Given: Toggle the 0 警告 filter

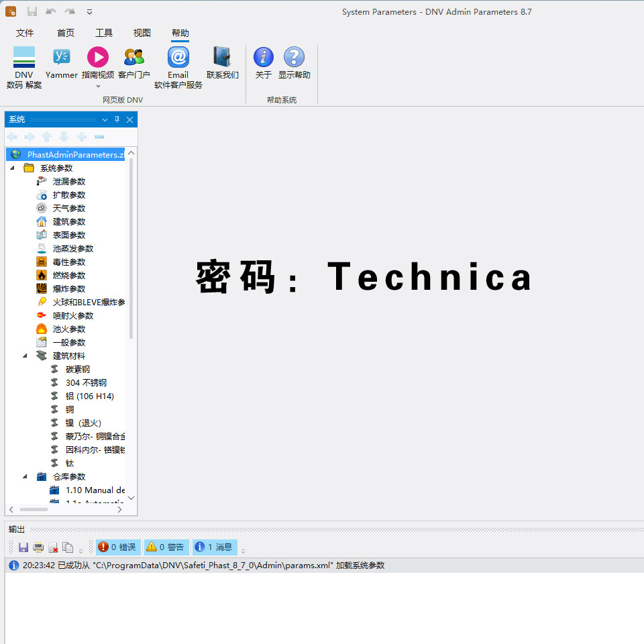Looking at the screenshot, I should [x=166, y=547].
